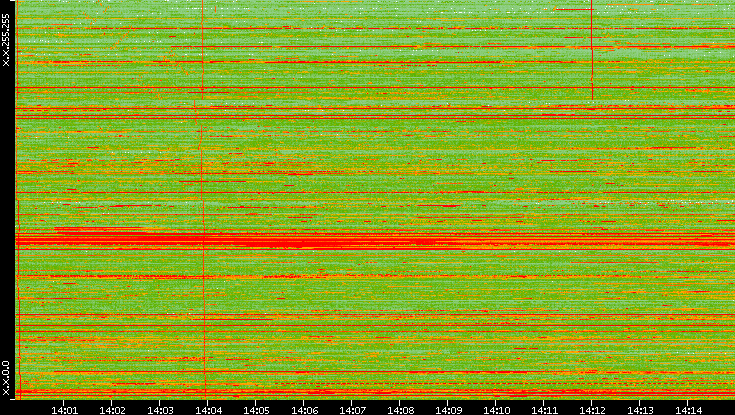Click the 14:03 time axis label

pos(160,411)
